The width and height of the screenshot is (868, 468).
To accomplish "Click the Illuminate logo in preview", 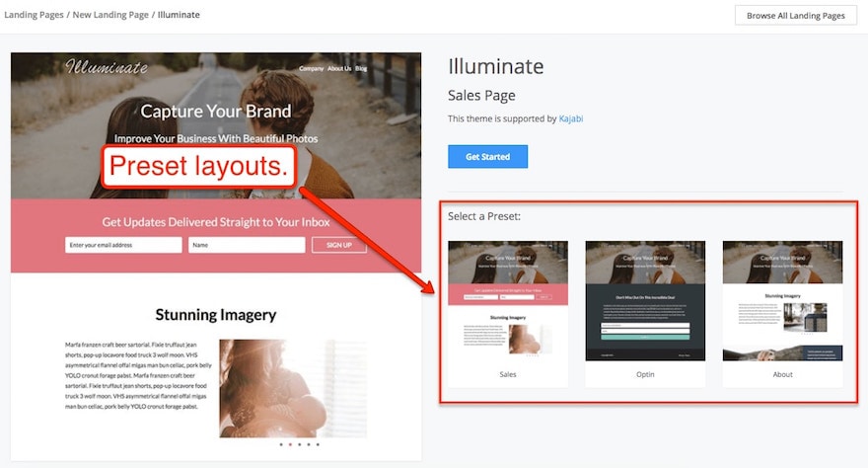I will pyautogui.click(x=107, y=67).
